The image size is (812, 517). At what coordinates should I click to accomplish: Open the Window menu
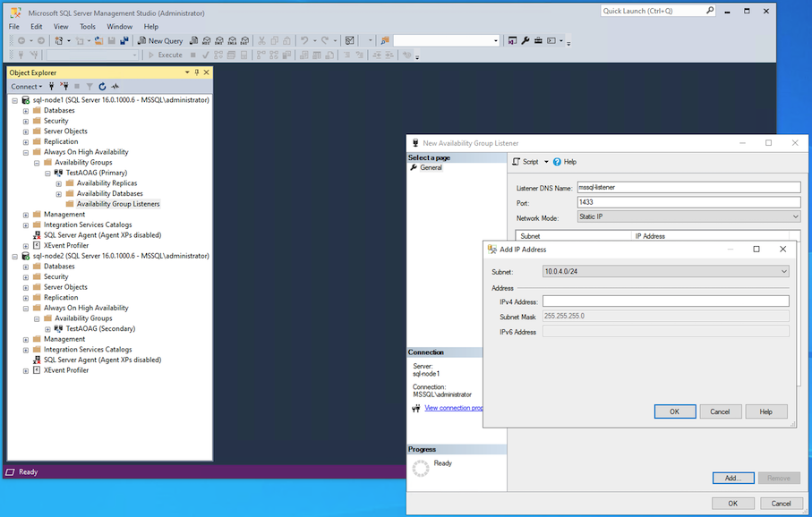[120, 27]
